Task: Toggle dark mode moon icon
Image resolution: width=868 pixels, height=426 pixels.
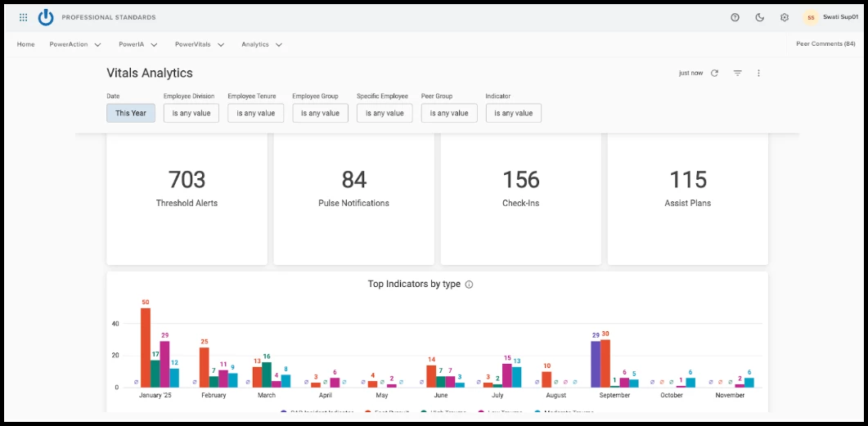Action: pyautogui.click(x=760, y=18)
